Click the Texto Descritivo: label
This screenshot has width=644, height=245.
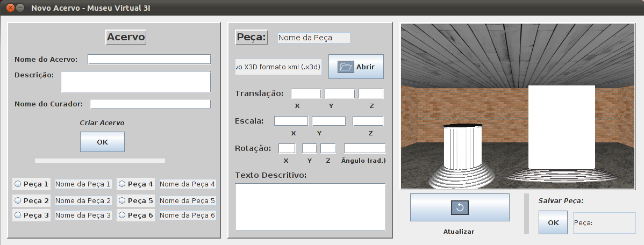coord(270,175)
